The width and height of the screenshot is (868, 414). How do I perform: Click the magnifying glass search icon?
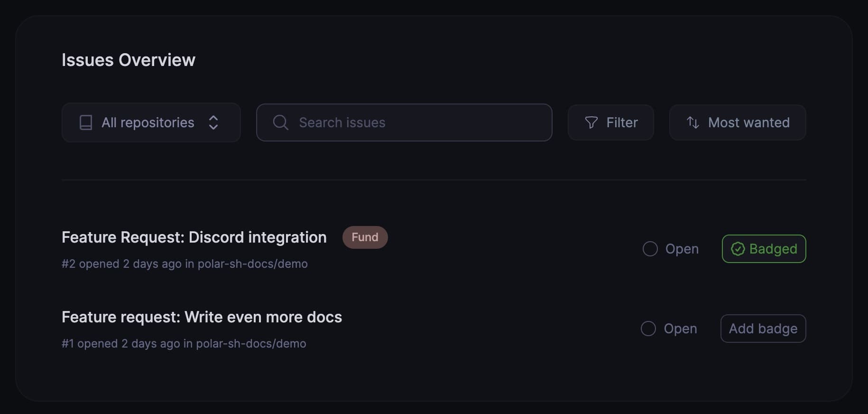(280, 122)
